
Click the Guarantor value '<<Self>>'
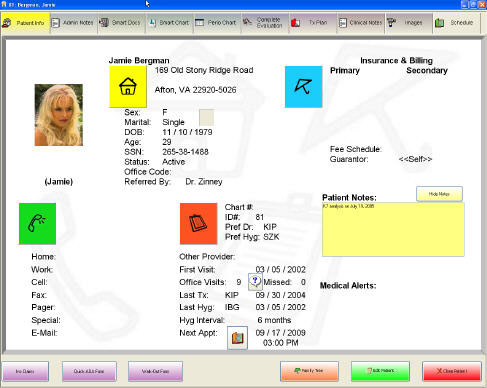(x=415, y=159)
